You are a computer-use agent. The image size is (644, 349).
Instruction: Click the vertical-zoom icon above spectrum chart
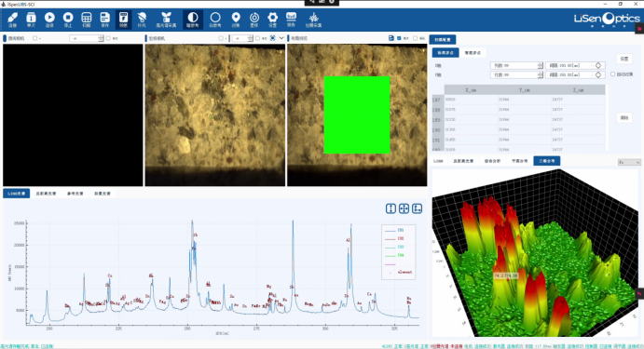coord(391,208)
